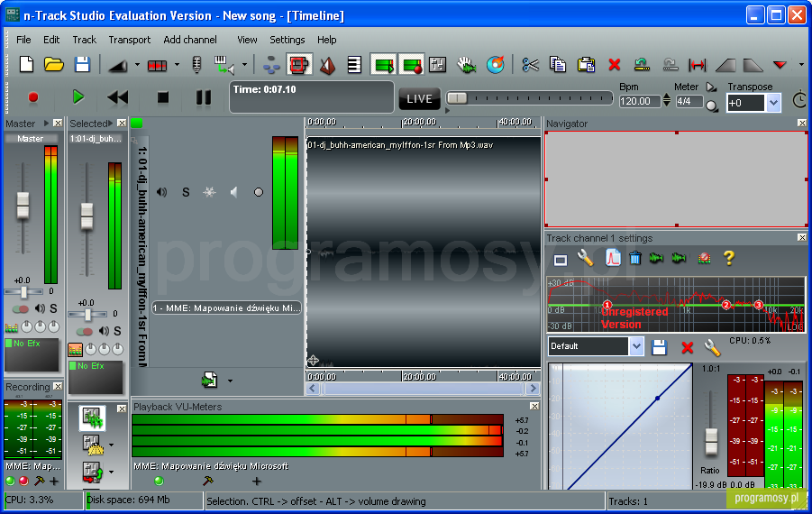Paste with the clipboard icon

click(x=586, y=65)
